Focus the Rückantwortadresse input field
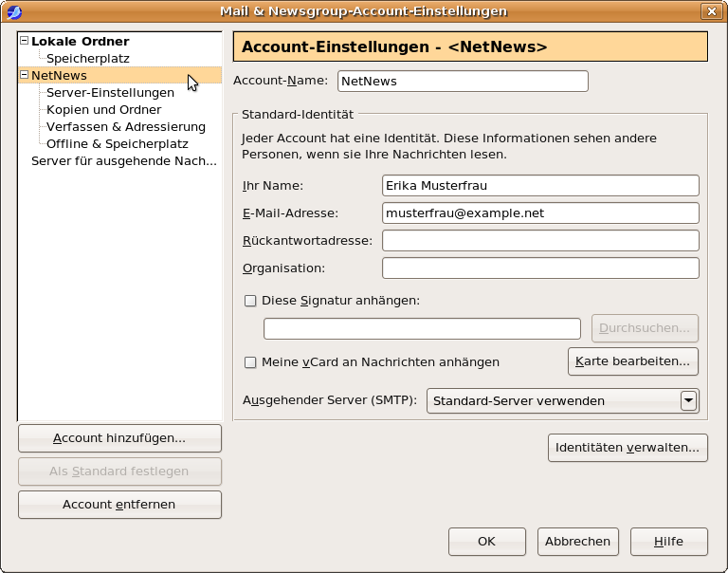Screen dimensions: 728x573 click(x=540, y=241)
